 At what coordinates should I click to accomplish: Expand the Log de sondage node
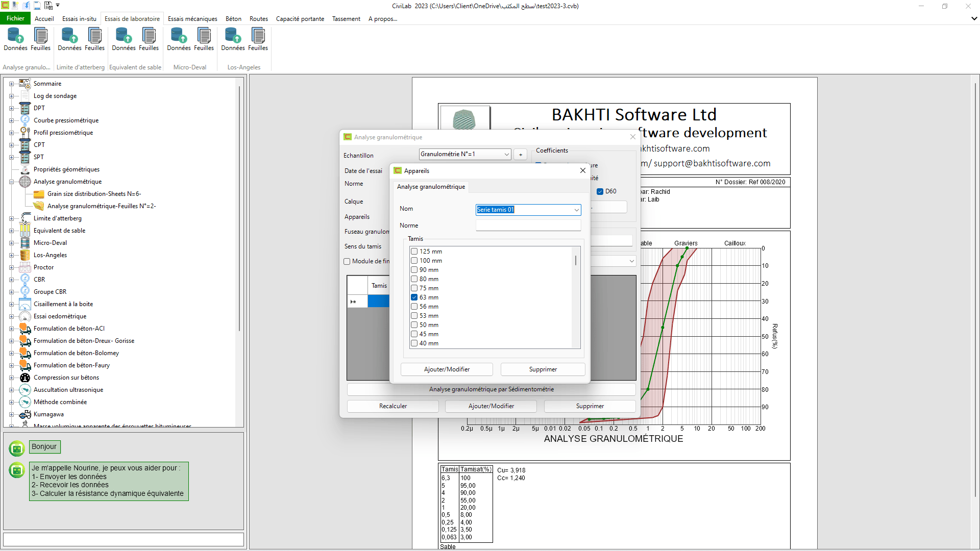coord(11,96)
